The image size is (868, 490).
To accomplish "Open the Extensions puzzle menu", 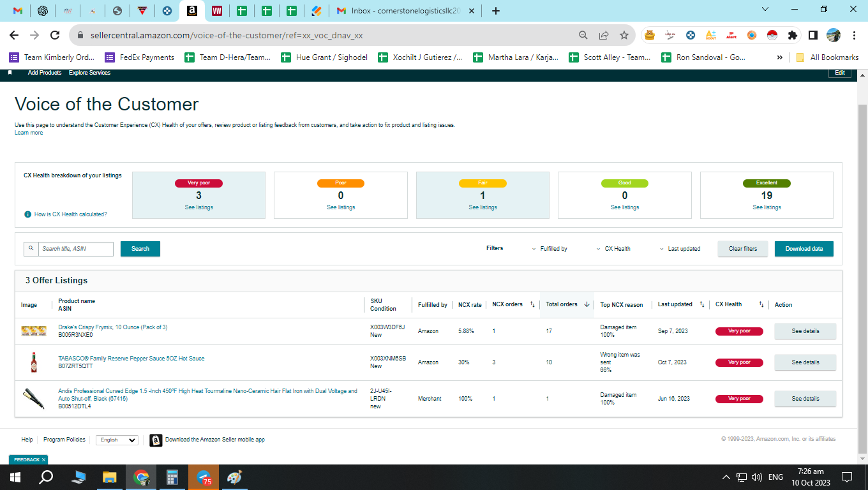I will [793, 35].
